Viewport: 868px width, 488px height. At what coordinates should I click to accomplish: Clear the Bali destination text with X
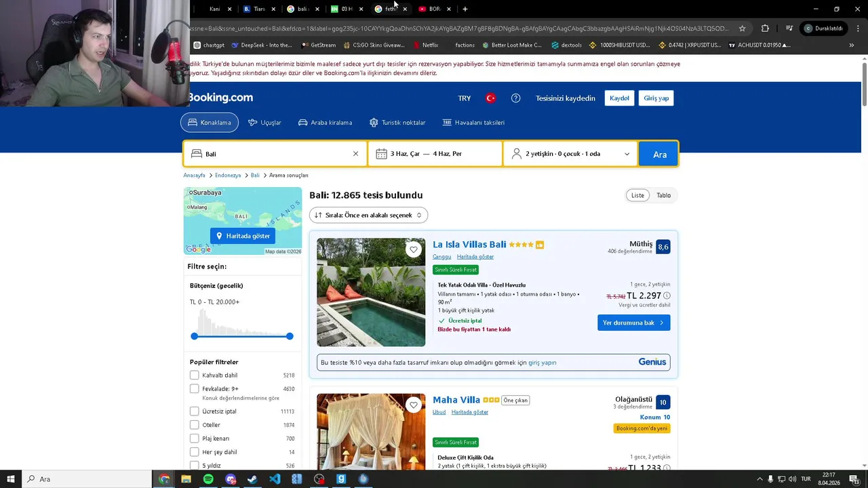[355, 154]
